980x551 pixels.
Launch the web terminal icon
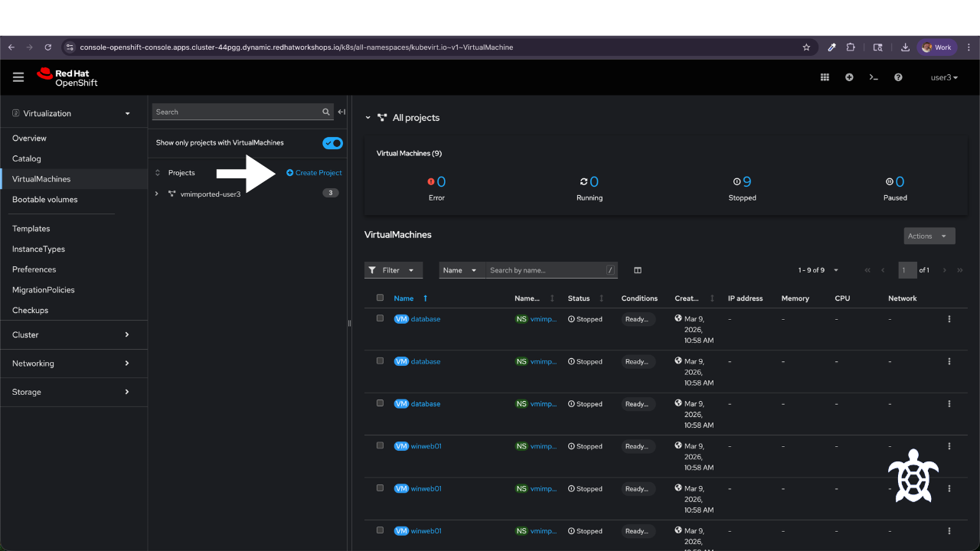874,77
